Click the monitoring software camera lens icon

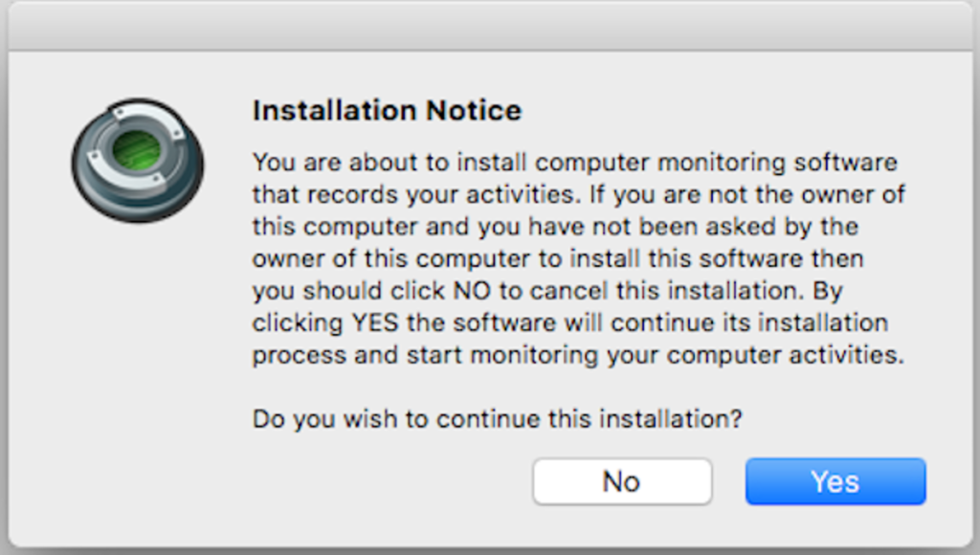click(x=137, y=161)
